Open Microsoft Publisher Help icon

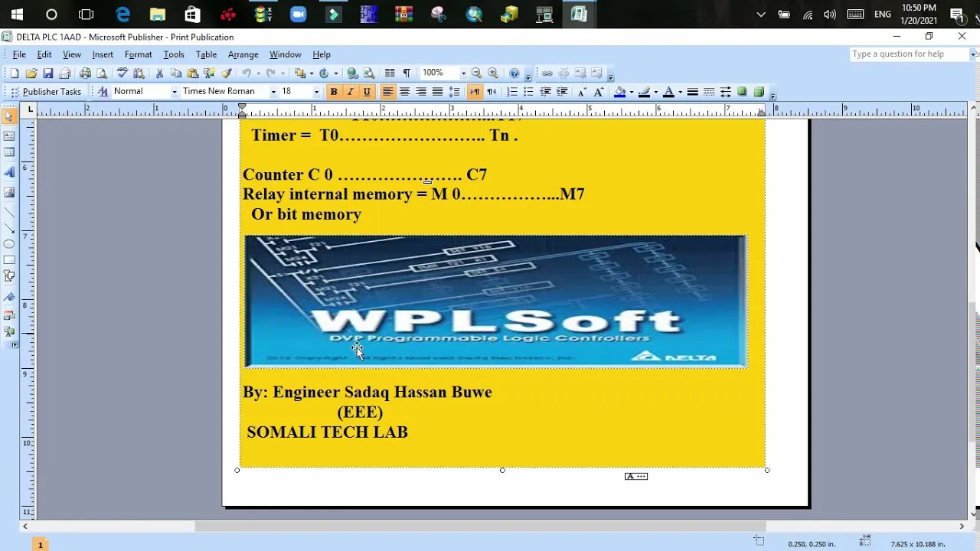click(x=514, y=73)
